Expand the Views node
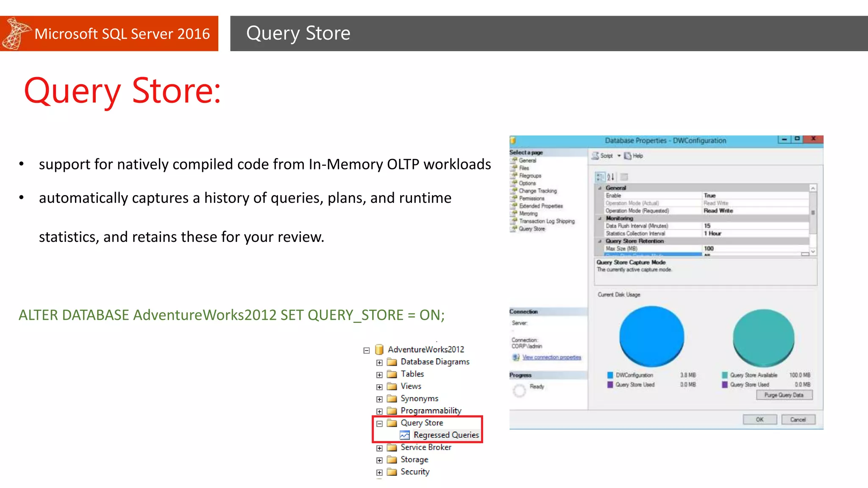The height and width of the screenshot is (488, 868). coord(379,387)
